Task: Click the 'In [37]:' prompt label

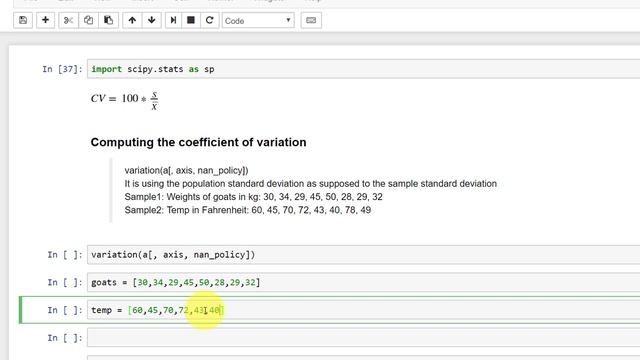Action: point(62,69)
